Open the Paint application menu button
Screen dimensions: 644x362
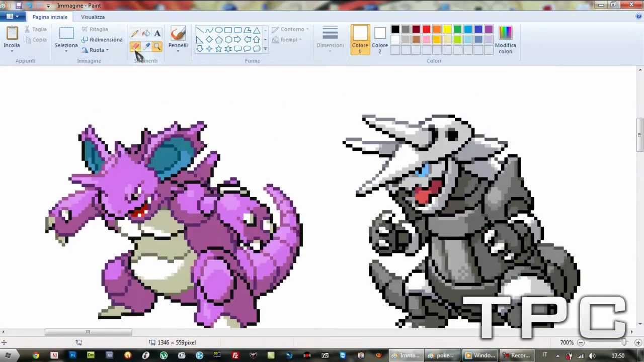coord(13,16)
